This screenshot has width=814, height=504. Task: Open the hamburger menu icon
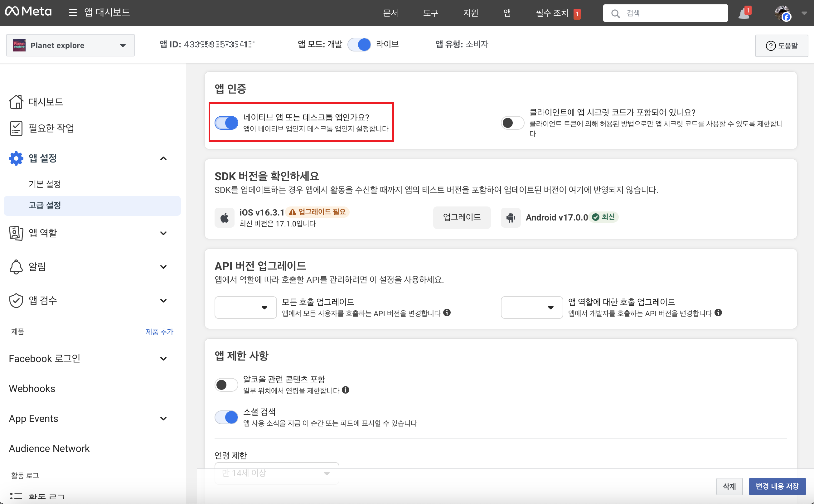coord(73,13)
